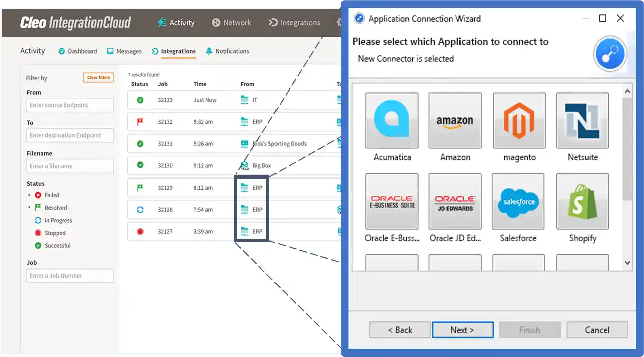
Task: Click the wizard Back button
Action: point(400,330)
